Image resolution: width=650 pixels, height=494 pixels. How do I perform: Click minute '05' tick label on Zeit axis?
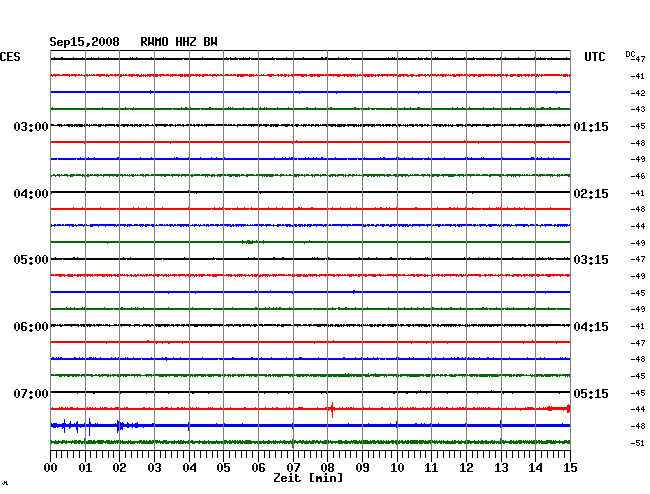(x=223, y=468)
